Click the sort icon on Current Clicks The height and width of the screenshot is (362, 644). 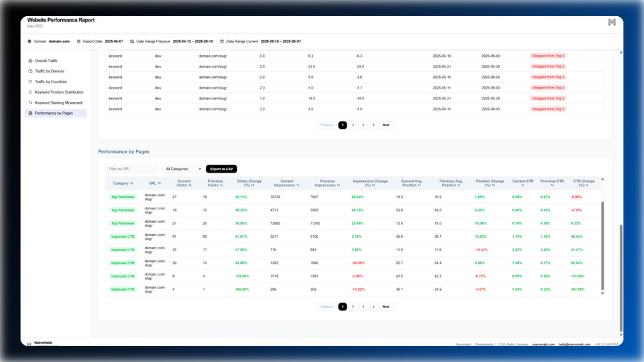coord(190,186)
